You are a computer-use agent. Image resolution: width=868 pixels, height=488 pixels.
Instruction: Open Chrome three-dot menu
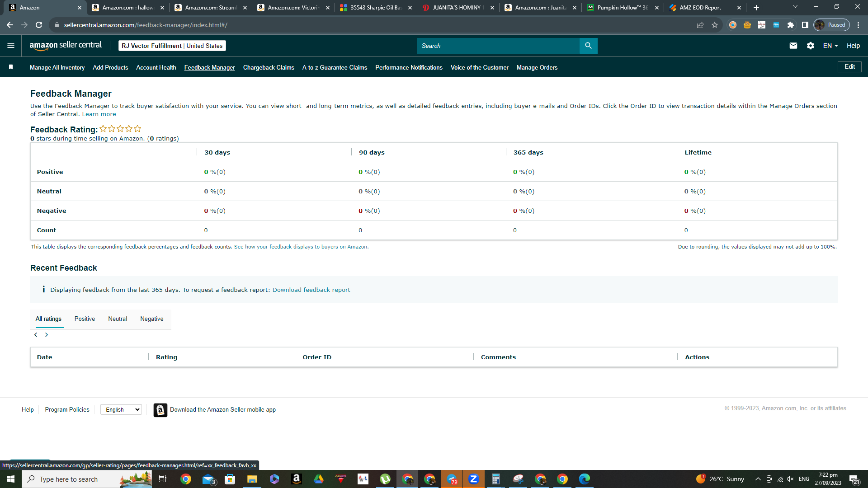tap(859, 25)
